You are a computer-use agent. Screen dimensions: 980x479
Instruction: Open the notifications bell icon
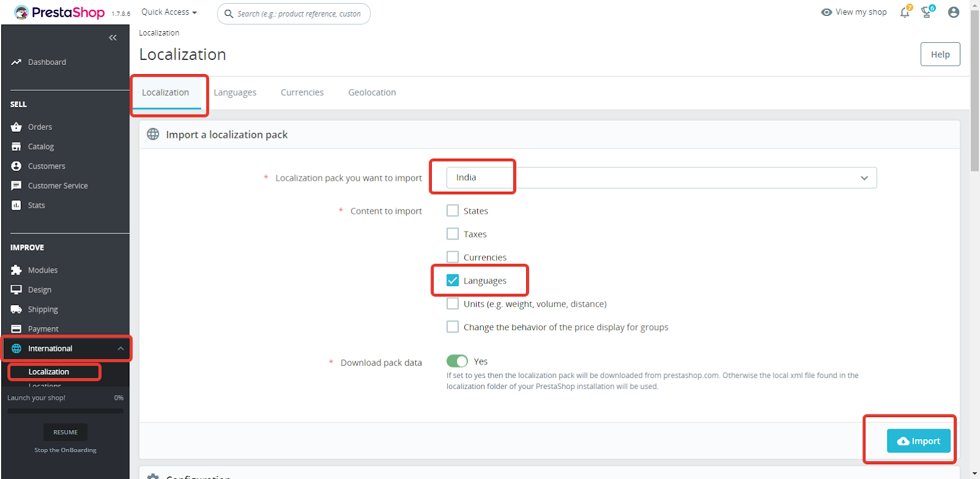point(905,12)
